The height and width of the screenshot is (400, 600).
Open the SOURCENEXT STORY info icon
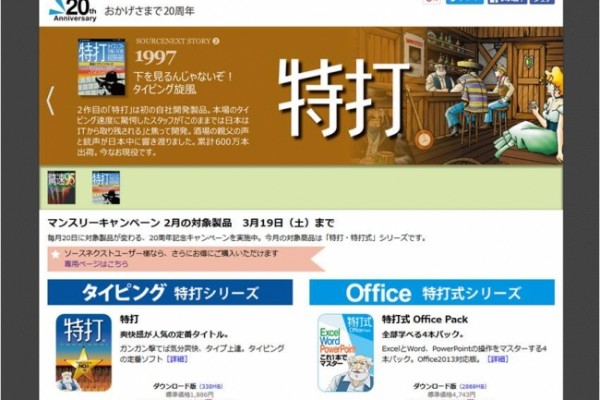click(216, 41)
